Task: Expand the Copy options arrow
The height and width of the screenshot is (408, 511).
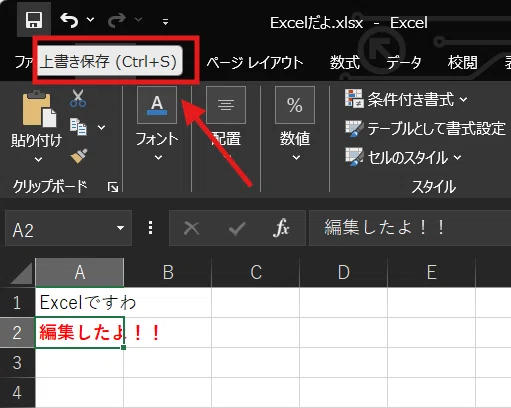Action: [101, 127]
